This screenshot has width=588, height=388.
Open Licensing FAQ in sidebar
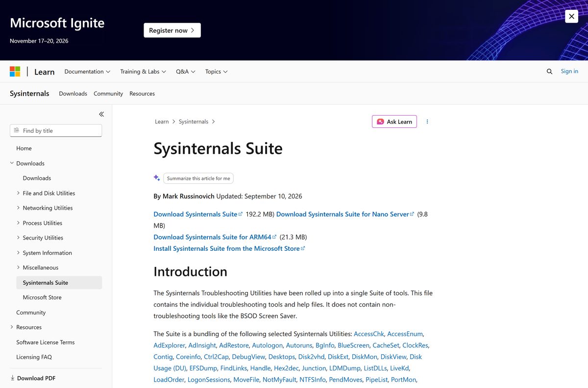34,357
